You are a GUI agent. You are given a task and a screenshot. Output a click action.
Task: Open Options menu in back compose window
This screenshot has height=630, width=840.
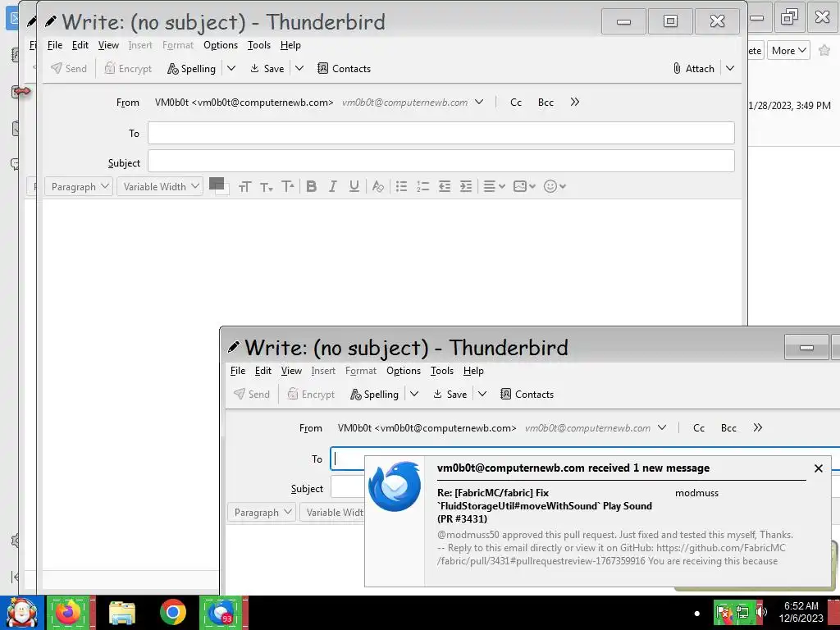[220, 45]
